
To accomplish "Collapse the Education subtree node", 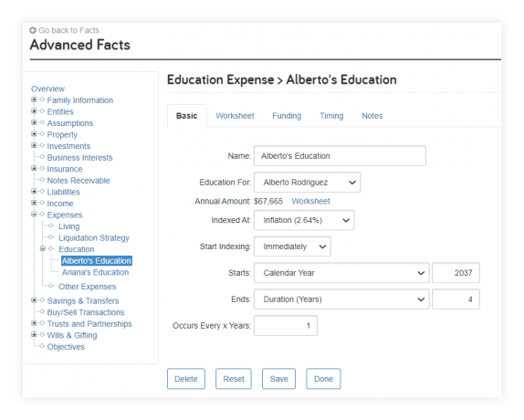I will pyautogui.click(x=42, y=248).
